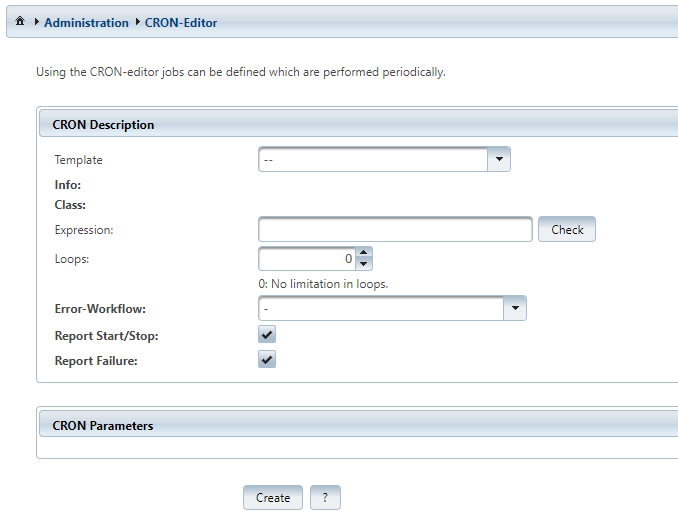
Task: Click the CRON-Editor breadcrumb link
Action: point(181,22)
